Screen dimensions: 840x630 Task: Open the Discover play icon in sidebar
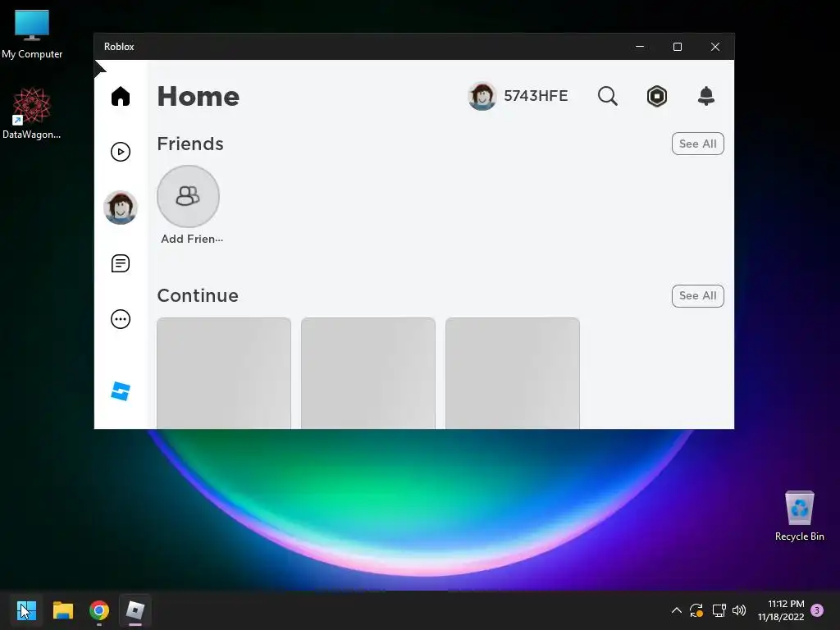point(121,152)
